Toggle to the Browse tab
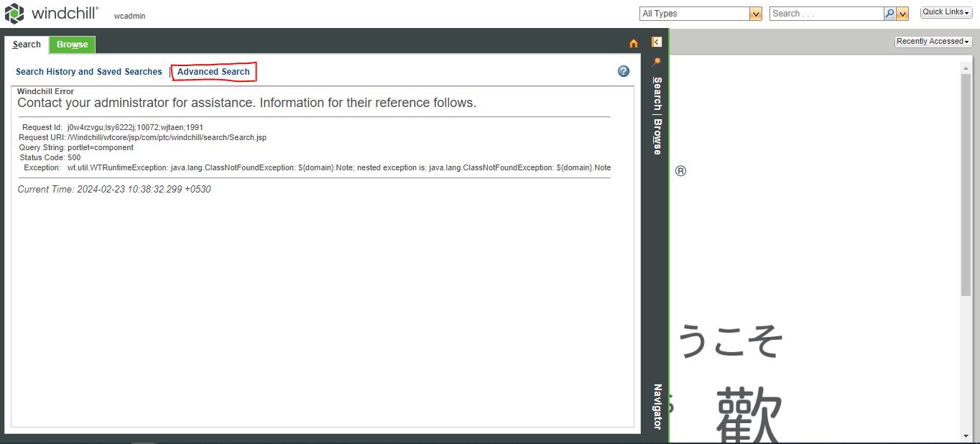Screen dimensions: 980x444 72,44
